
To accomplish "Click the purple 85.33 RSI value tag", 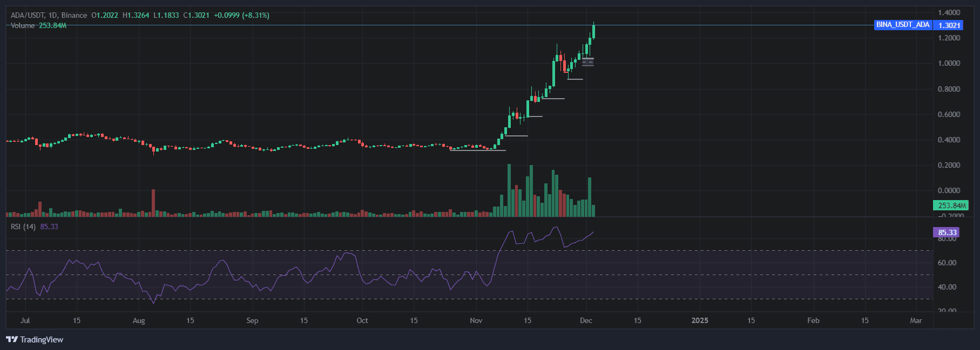I will pos(947,232).
